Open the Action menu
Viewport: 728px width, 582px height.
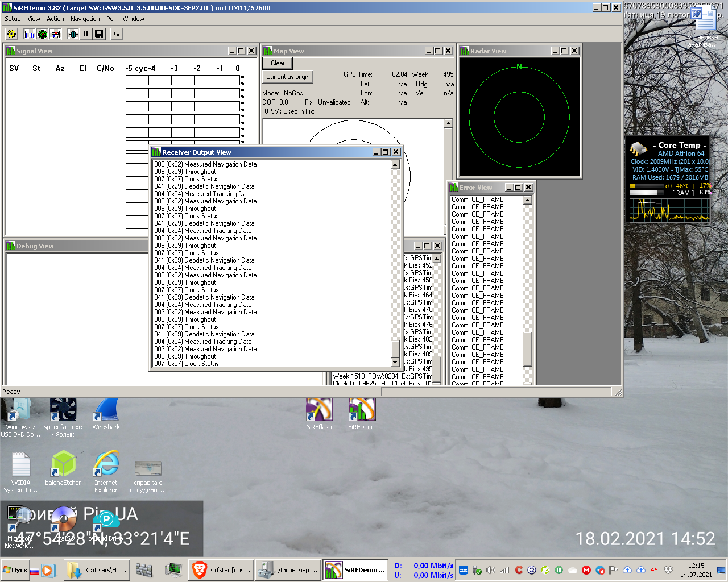[x=55, y=19]
